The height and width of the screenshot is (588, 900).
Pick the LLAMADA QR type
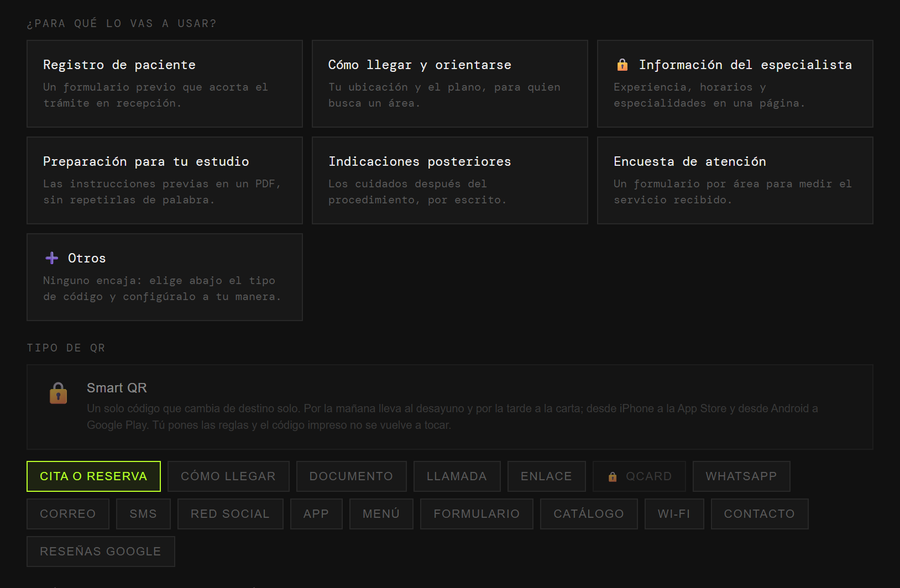[457, 476]
